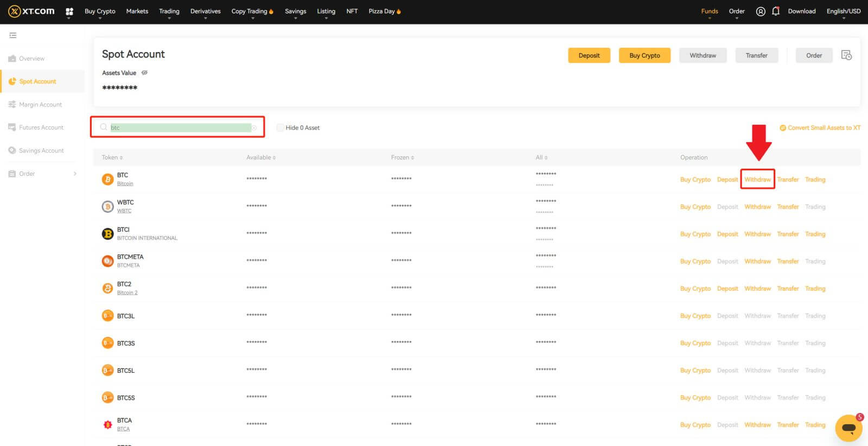Select Savings Account in sidebar
The width and height of the screenshot is (868, 446).
coord(42,151)
